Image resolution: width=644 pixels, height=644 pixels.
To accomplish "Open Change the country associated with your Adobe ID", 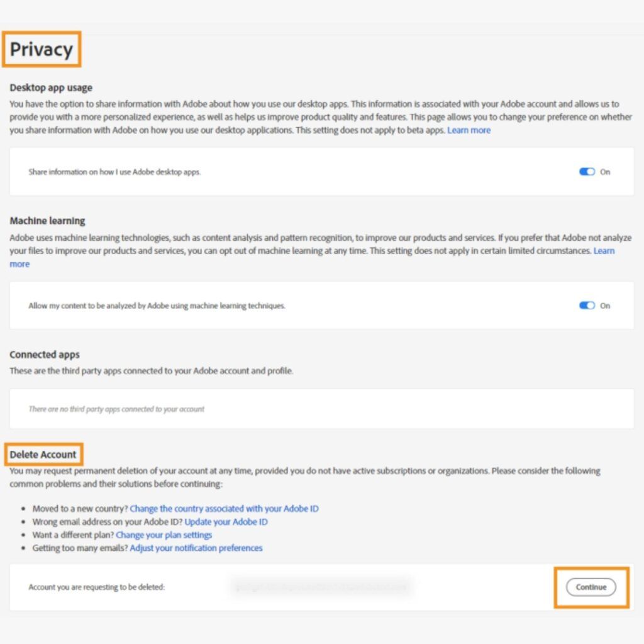I will (x=224, y=508).
